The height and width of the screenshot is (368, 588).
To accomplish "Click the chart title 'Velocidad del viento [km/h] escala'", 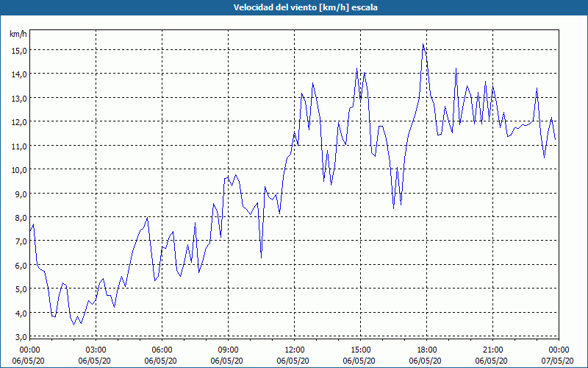I will coord(305,7).
